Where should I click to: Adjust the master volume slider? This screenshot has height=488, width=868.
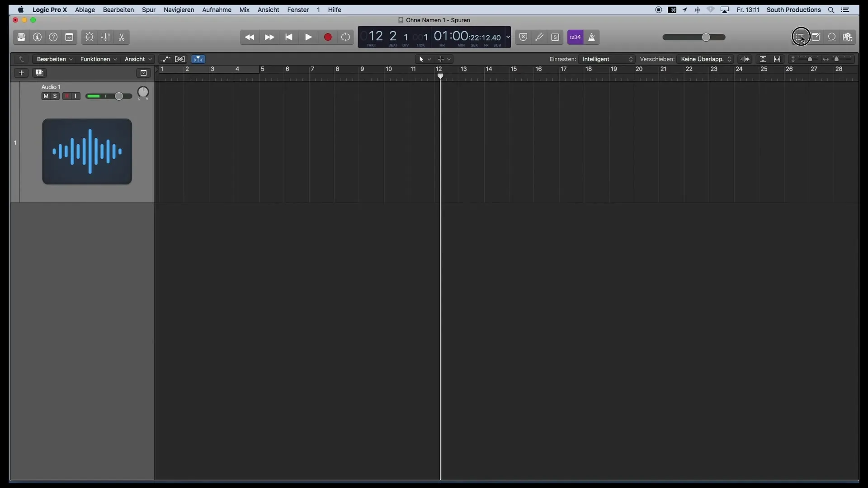694,37
